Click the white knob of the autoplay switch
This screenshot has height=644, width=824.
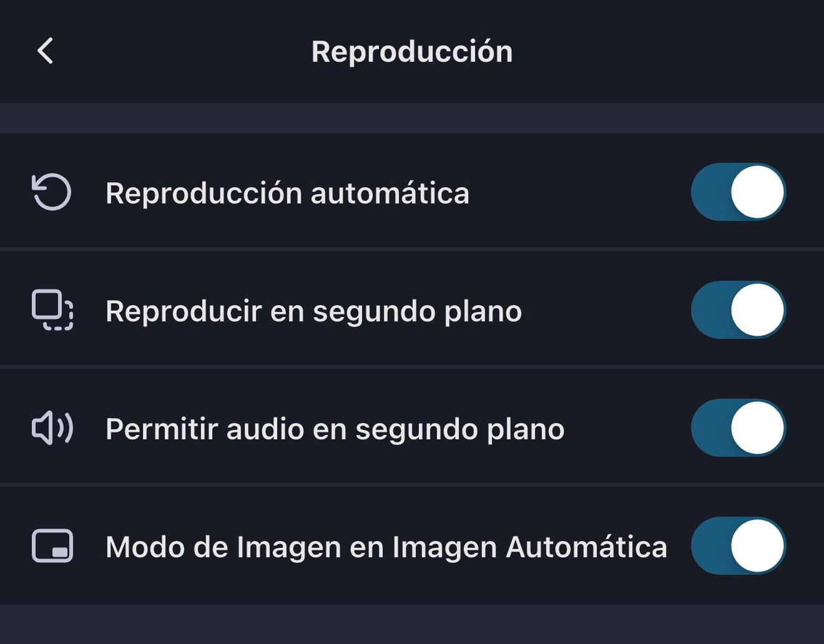pyautogui.click(x=757, y=192)
